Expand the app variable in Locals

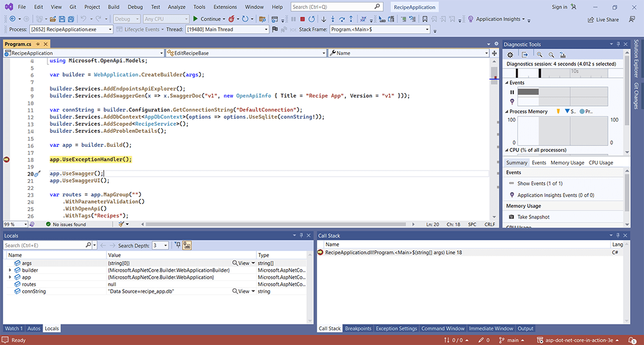click(x=10, y=277)
